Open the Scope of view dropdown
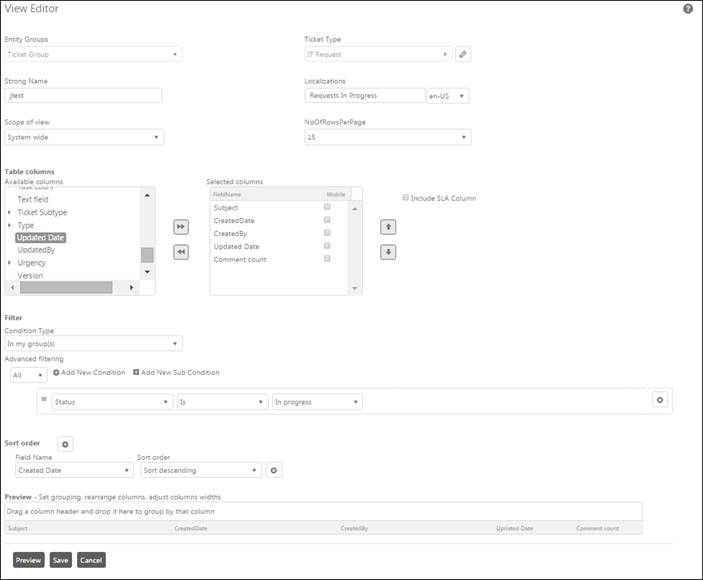Image resolution: width=703 pixels, height=580 pixels. (84, 137)
